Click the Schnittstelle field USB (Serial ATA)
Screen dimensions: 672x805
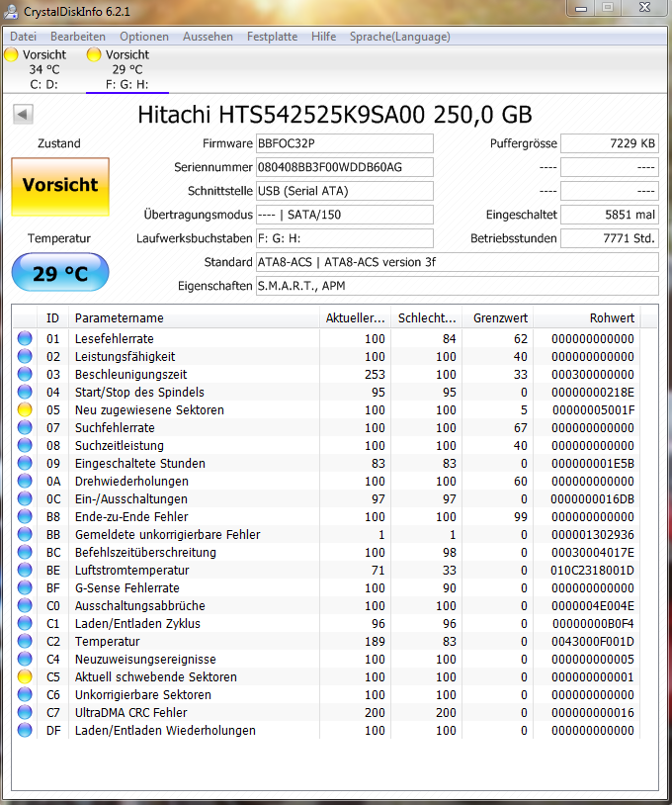(345, 191)
